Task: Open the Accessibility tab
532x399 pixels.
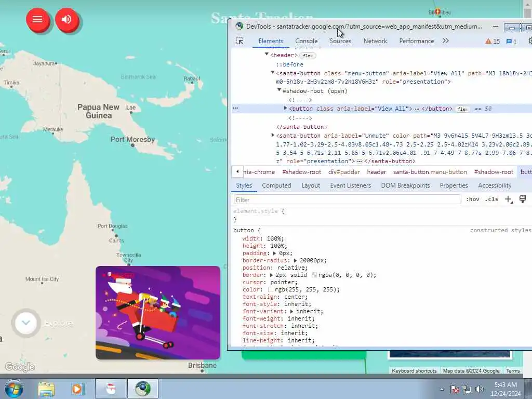Action: (495, 185)
